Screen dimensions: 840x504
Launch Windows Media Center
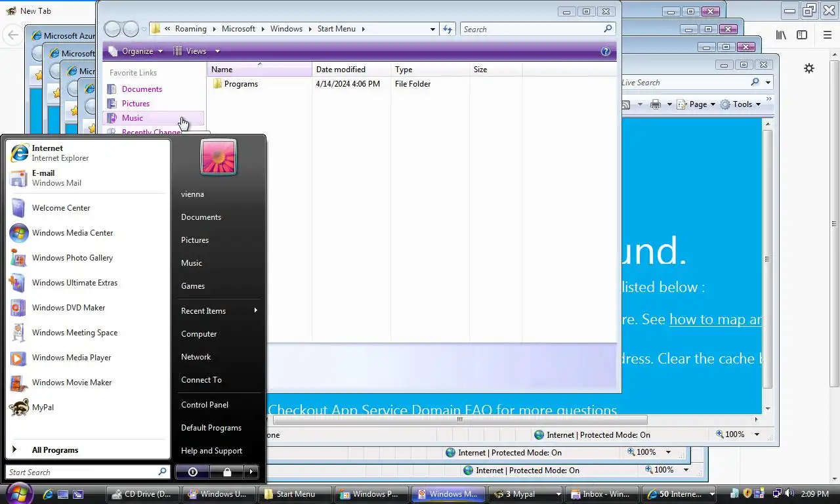click(x=87, y=233)
